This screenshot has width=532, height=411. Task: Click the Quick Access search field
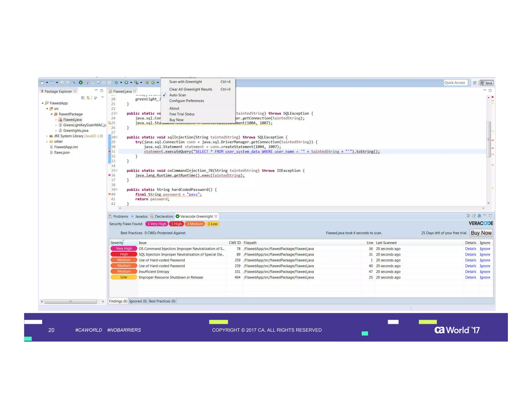tap(455, 83)
